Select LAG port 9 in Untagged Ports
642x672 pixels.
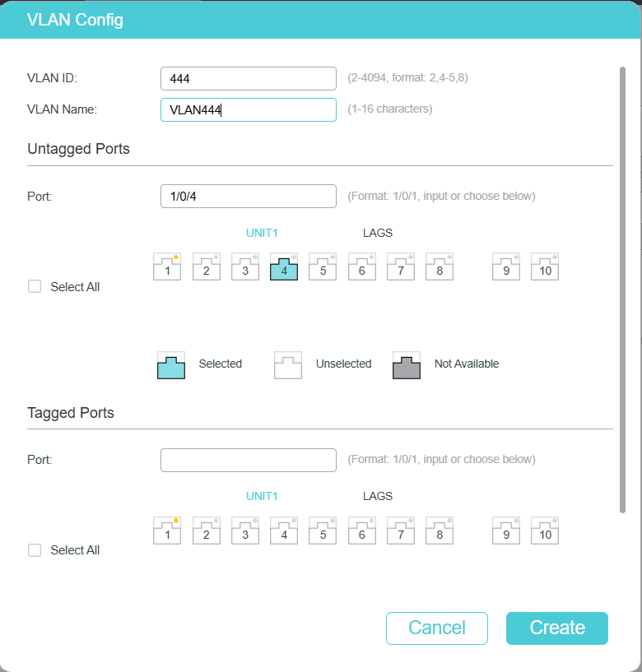(x=506, y=266)
